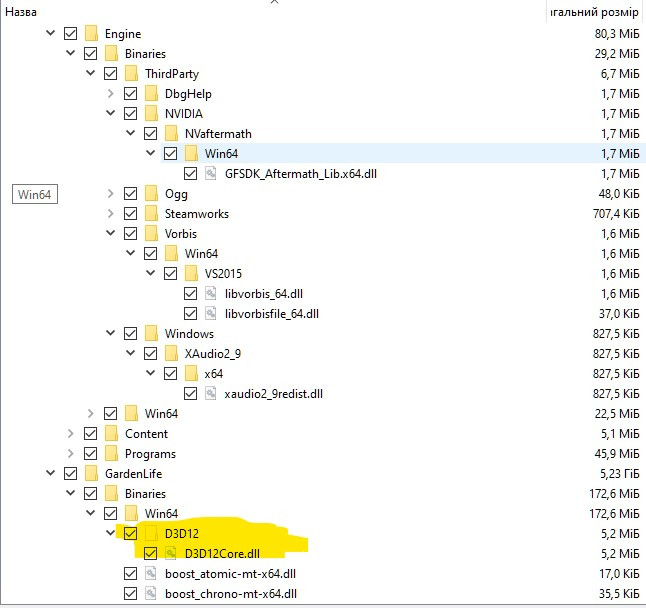Click the Windows folder icon
This screenshot has height=608, width=646.
151,333
